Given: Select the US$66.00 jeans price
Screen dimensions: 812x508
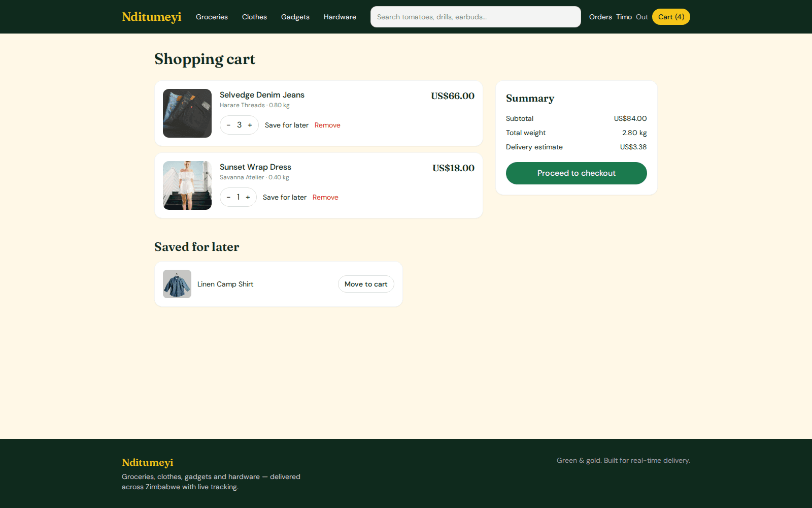Looking at the screenshot, I should (453, 96).
